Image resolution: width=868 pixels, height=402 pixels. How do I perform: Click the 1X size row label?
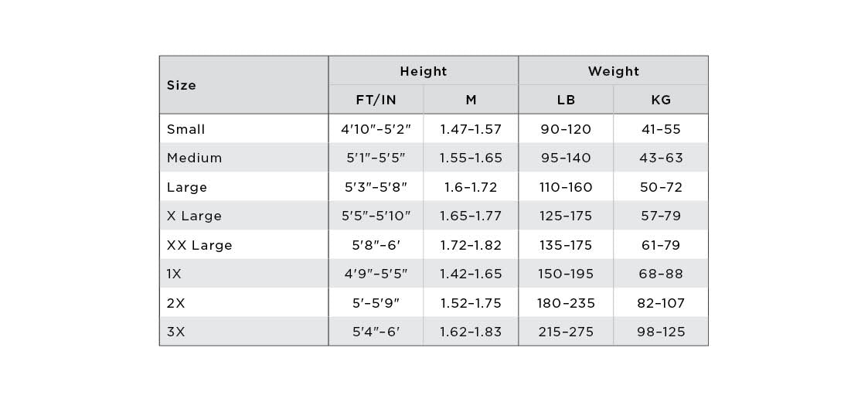(x=175, y=274)
